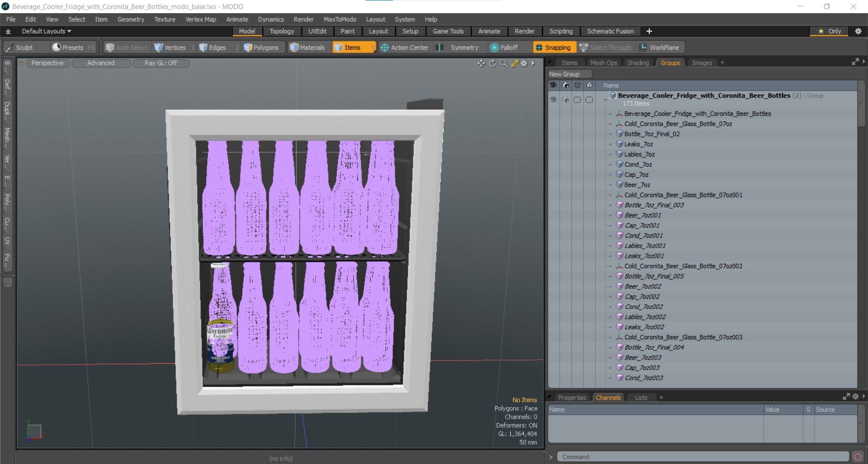
Task: Select Cold_Coronita_Beer_Glass_Bottle_07oz002 locator
Action: [x=683, y=266]
